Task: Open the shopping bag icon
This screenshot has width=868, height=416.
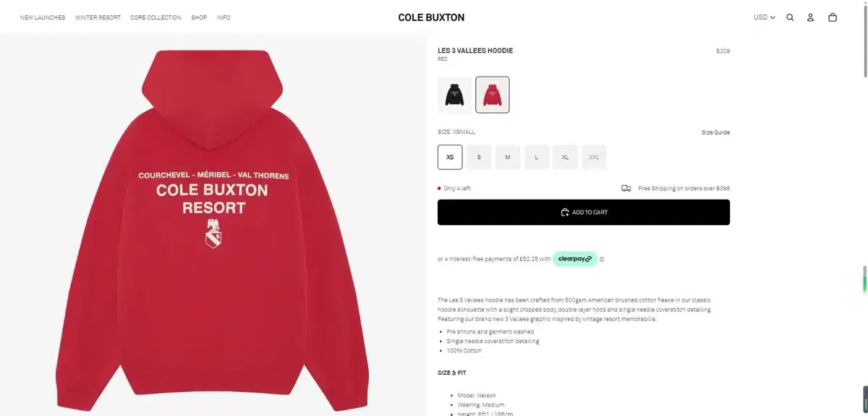Action: click(833, 17)
